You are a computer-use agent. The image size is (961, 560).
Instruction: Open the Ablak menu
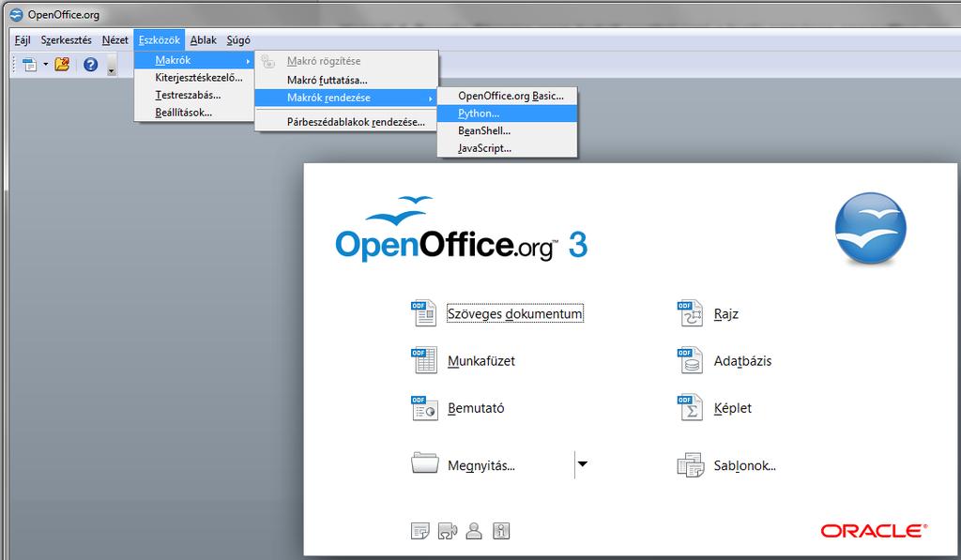click(x=203, y=39)
